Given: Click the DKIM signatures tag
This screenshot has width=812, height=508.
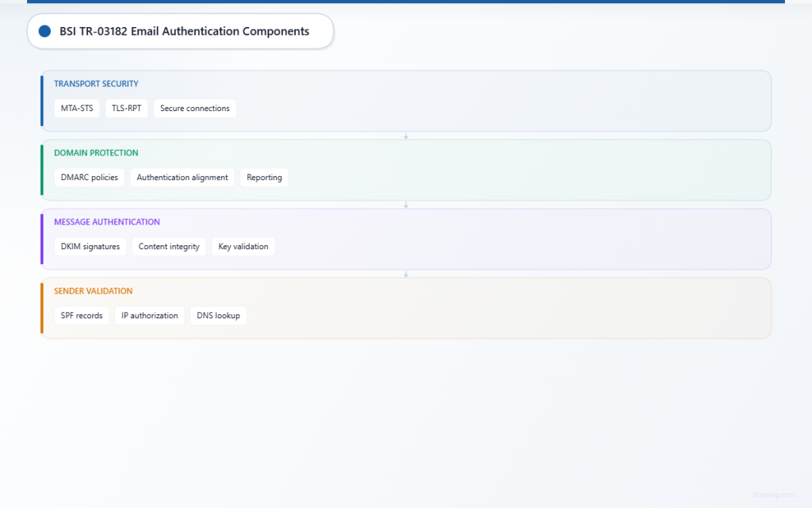Looking at the screenshot, I should 90,247.
